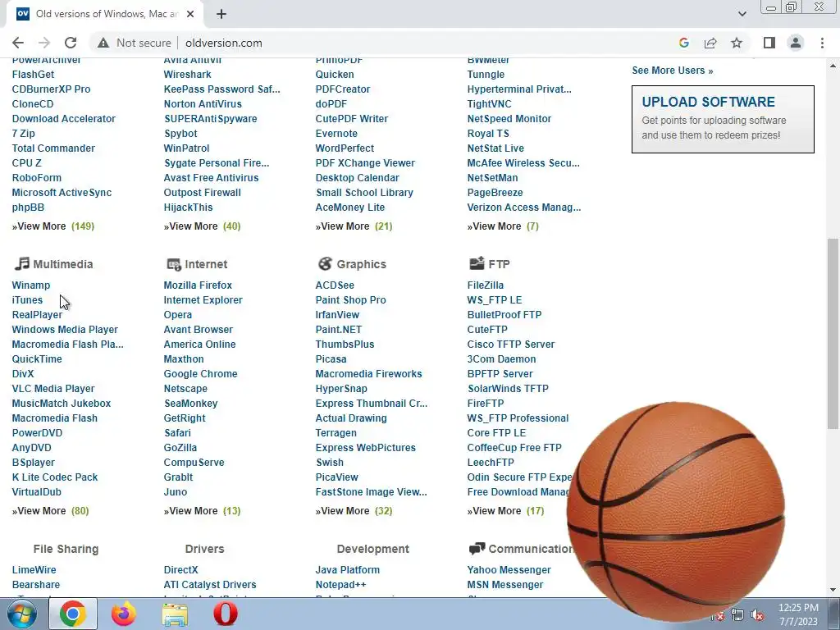Open the Mozilla Firefox link

tap(198, 285)
